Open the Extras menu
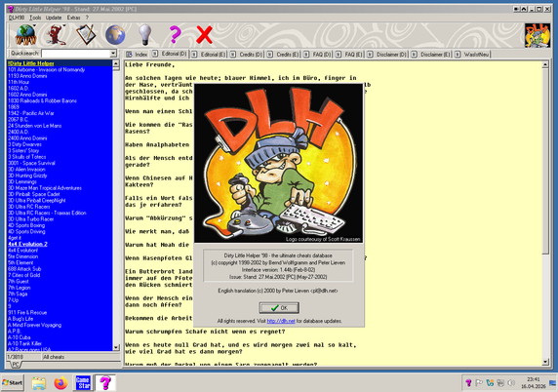Viewport: 558px width, 392px height. pyautogui.click(x=73, y=18)
